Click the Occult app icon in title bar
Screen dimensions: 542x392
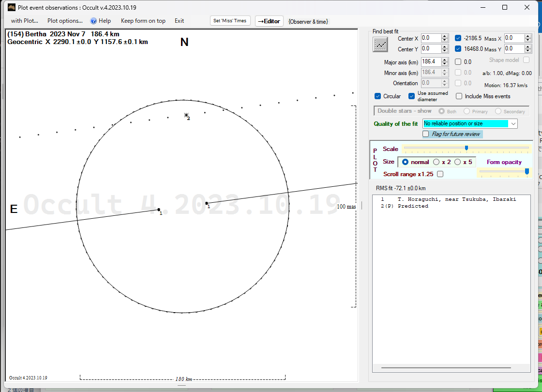click(x=12, y=7)
